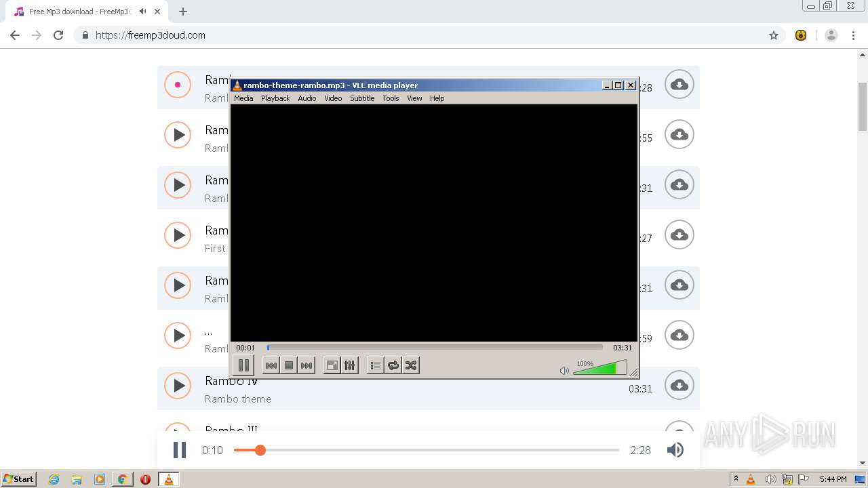Click the web player progress slider
The height and width of the screenshot is (488, 868).
coord(427,450)
